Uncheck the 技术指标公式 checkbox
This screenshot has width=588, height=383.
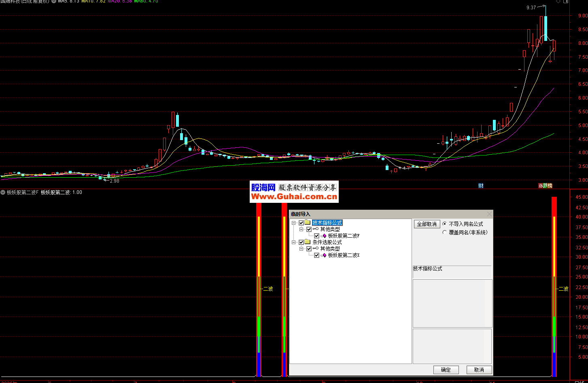301,223
